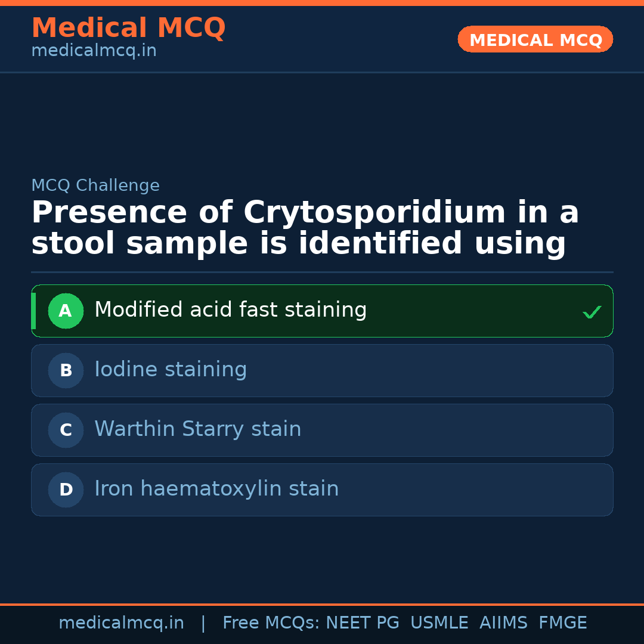Pick the D option circle
This screenshot has height=644, width=644.
coord(66,490)
